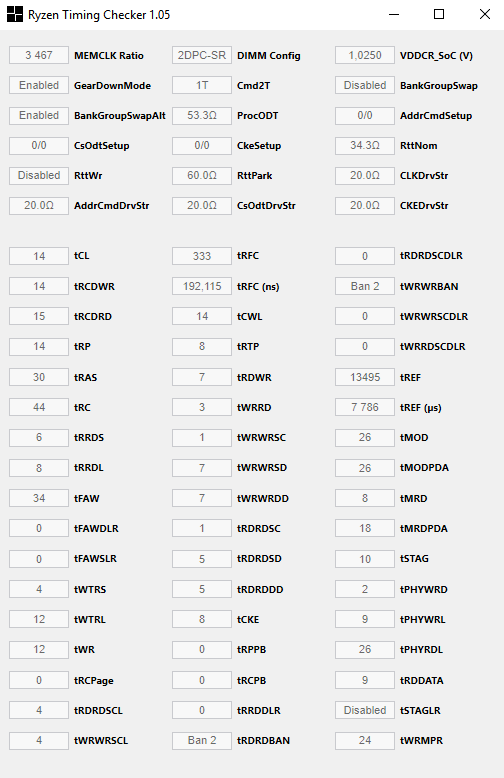This screenshot has height=778, width=504.
Task: Click the RttNom 34.3Ω value box
Action: click(365, 145)
